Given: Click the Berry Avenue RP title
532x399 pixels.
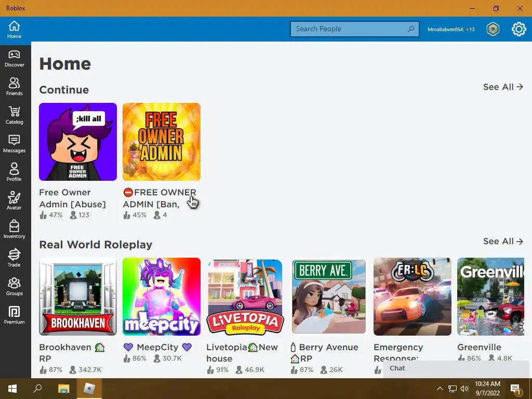Looking at the screenshot, I should (324, 353).
